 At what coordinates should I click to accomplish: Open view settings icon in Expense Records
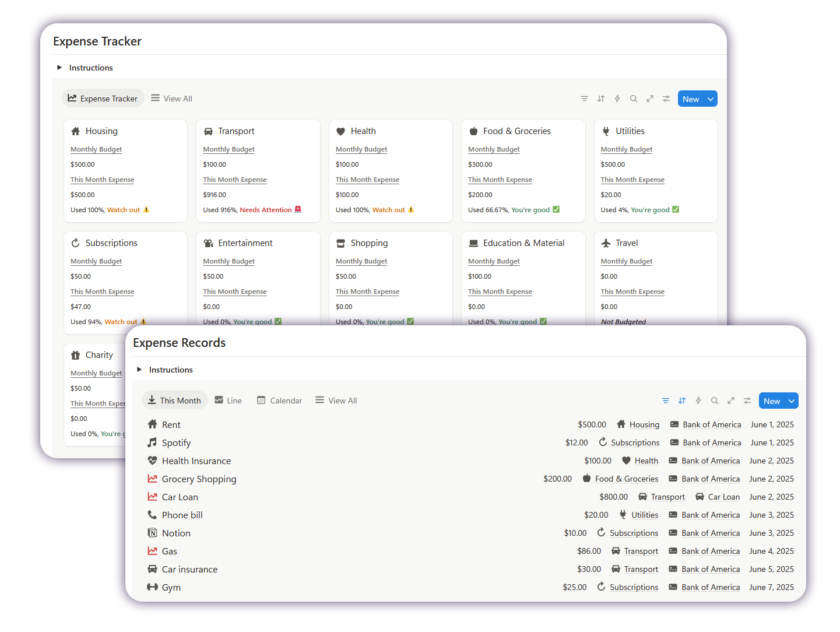click(747, 401)
